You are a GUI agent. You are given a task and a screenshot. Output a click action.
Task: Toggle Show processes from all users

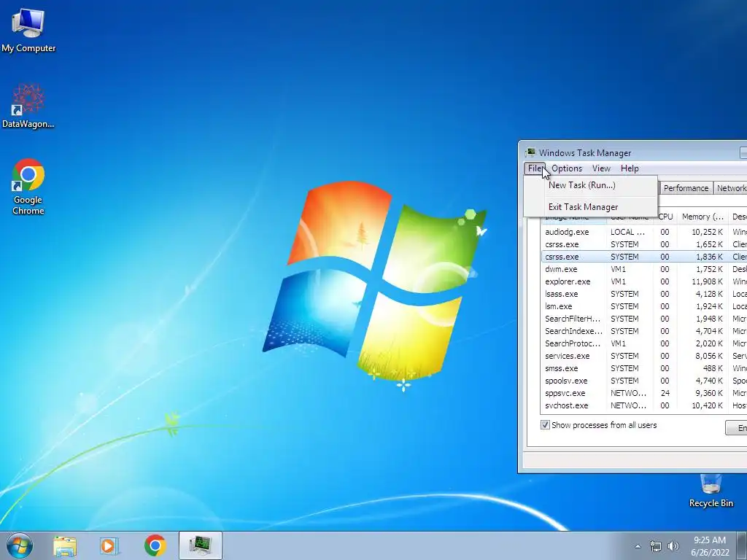[545, 425]
